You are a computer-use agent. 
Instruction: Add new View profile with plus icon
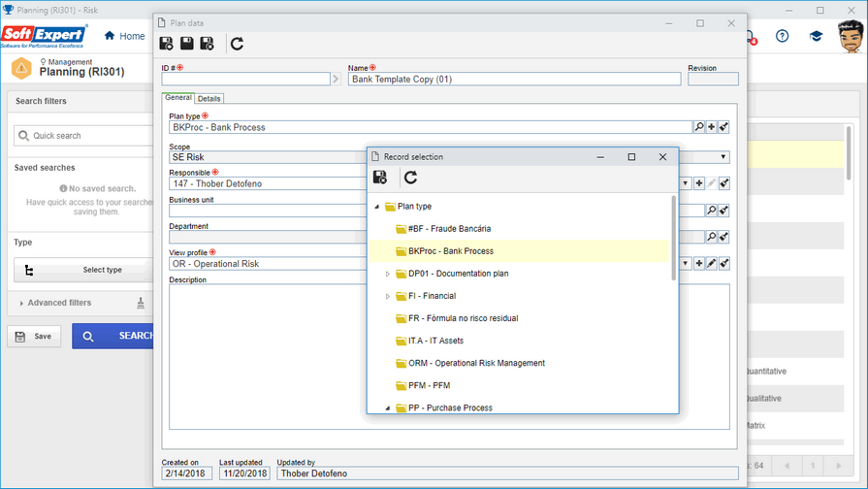click(x=699, y=264)
